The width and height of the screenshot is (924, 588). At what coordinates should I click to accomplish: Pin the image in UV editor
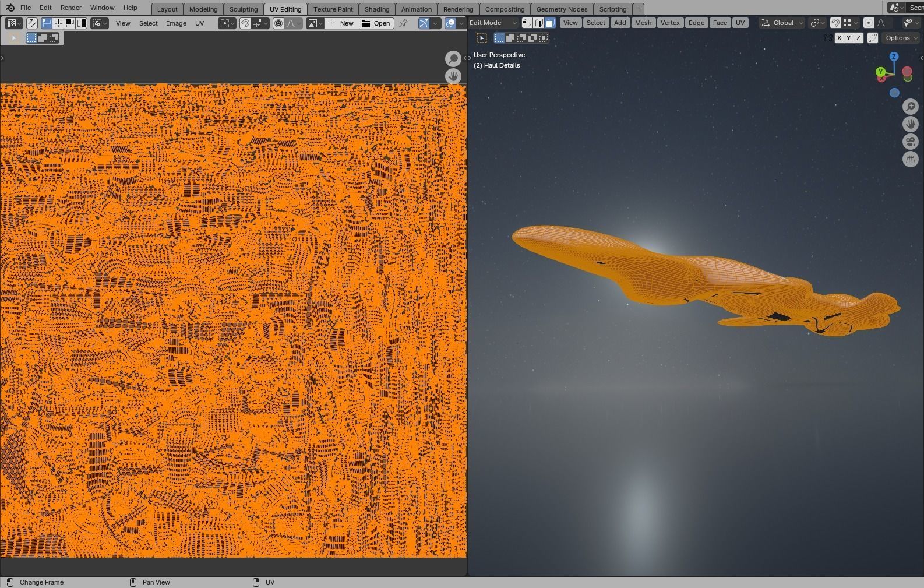pyautogui.click(x=403, y=23)
